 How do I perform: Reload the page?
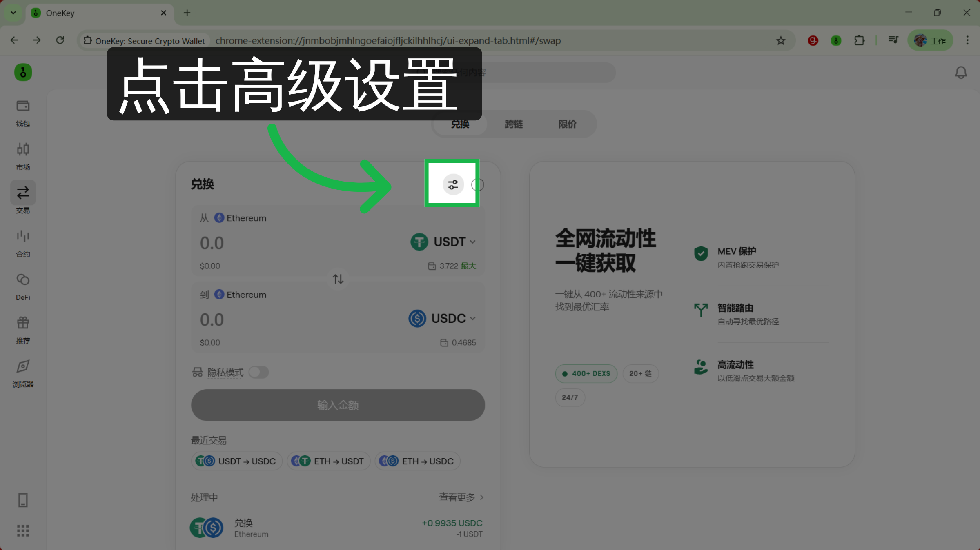(60, 40)
